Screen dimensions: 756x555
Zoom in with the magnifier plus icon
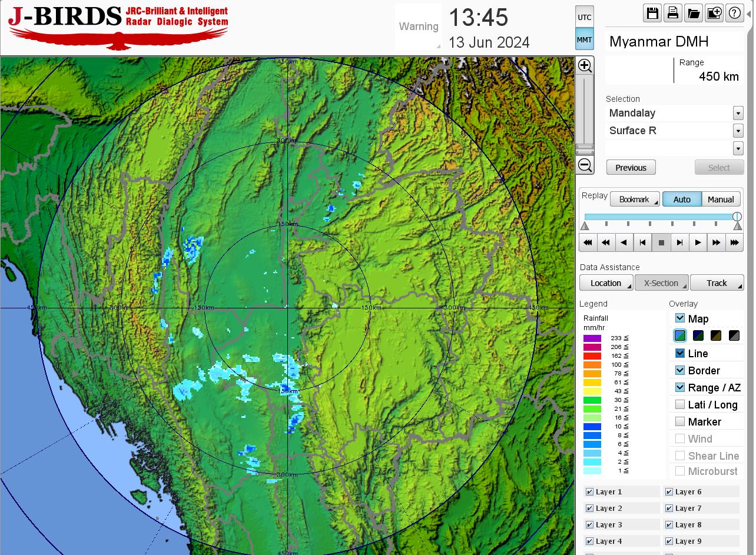(x=585, y=65)
